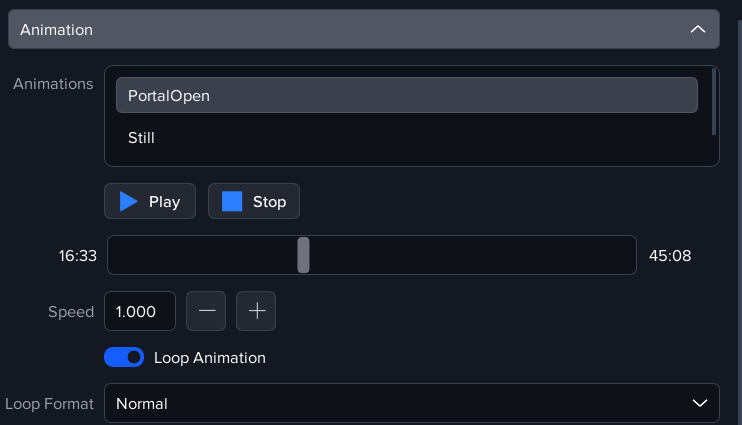Collapse the Animation section chevron
The width and height of the screenshot is (742, 425).
pos(698,30)
